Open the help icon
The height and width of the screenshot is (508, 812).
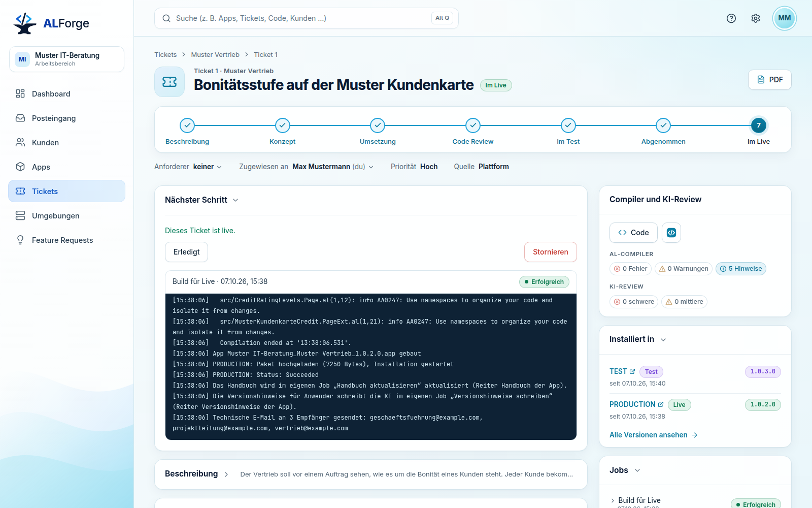[x=731, y=18]
